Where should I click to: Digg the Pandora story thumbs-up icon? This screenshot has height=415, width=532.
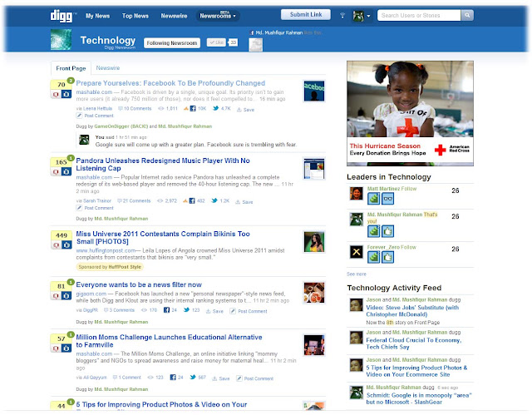[x=66, y=171]
